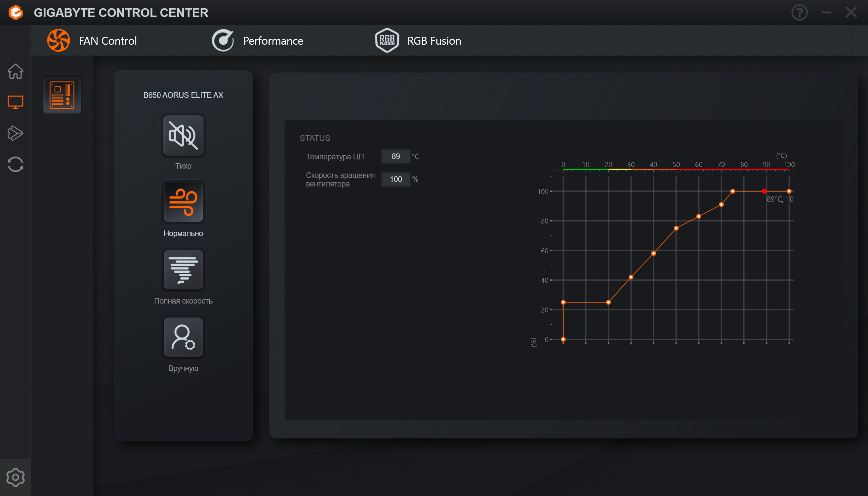Click the CPU temperature value field
Viewport: 868px width, 496px height.
pos(395,156)
